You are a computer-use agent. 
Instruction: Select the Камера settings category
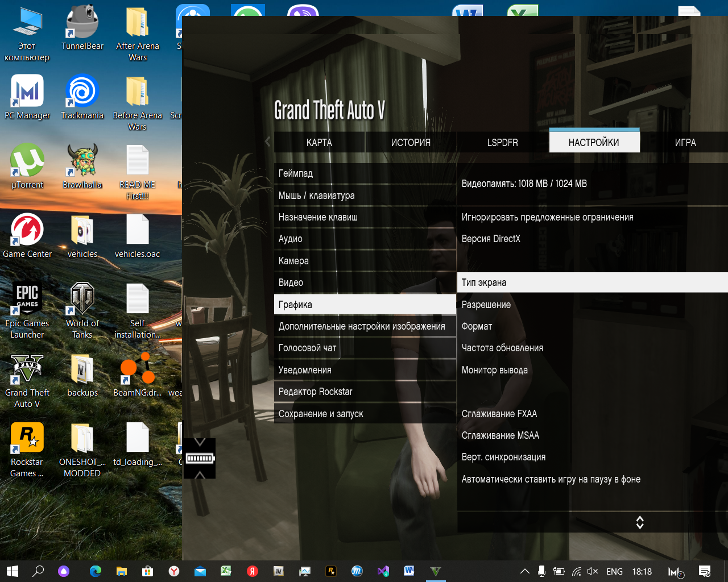click(365, 261)
